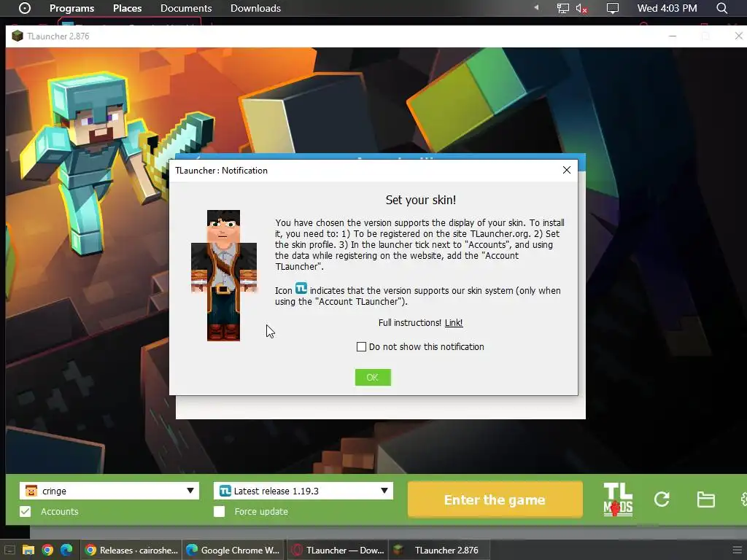
Task: Switch to Releases cairoshe Chrome taskbar window
Action: click(131, 550)
